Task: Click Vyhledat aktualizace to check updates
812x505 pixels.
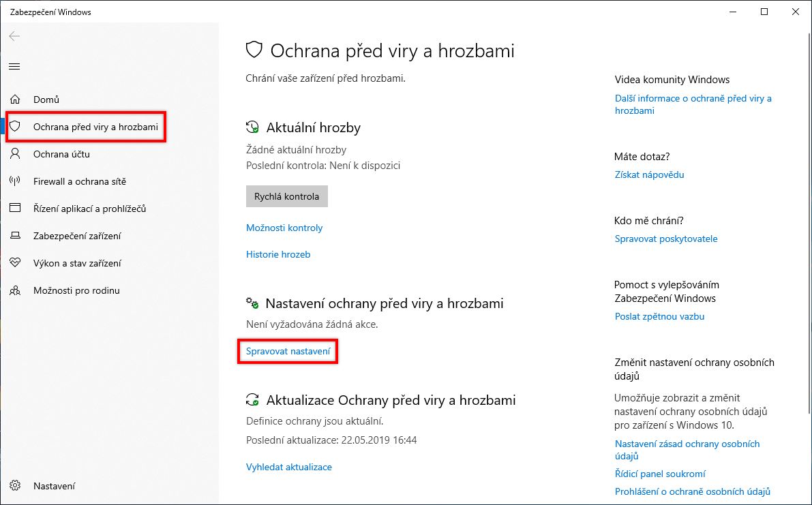Action: tap(288, 466)
